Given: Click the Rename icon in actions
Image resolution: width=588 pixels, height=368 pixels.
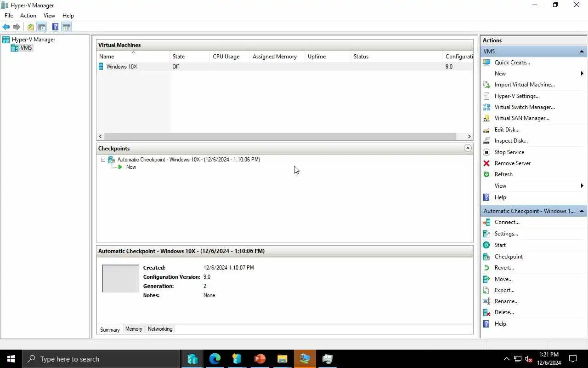Looking at the screenshot, I should [x=486, y=301].
